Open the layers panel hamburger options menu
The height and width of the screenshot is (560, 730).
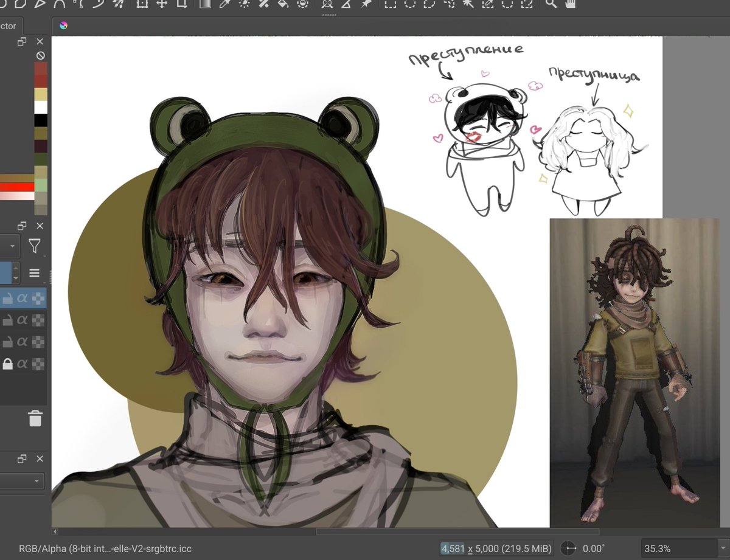34,273
